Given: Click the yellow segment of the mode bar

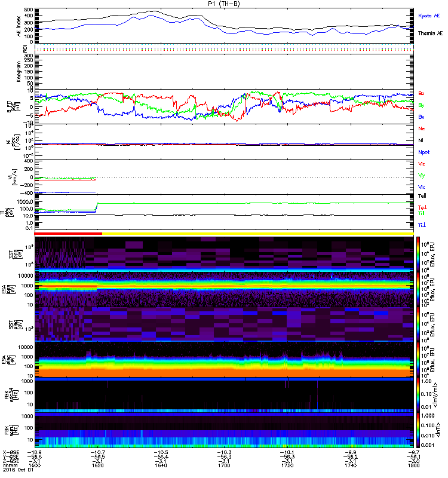Looking at the screenshot, I should click(258, 234).
